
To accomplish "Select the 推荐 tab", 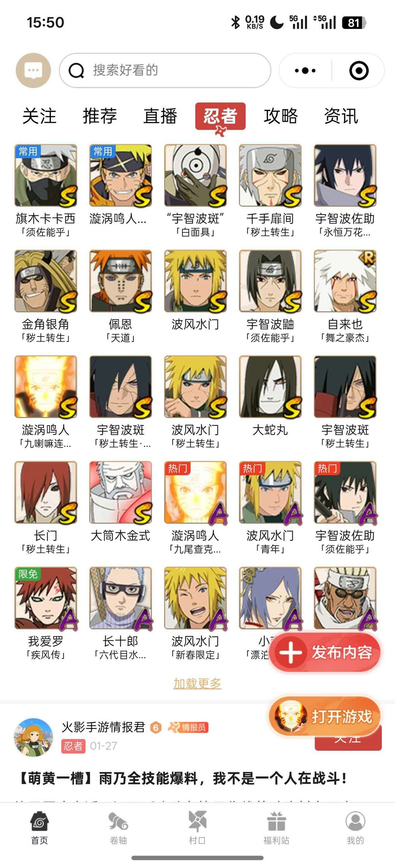I will pyautogui.click(x=100, y=116).
